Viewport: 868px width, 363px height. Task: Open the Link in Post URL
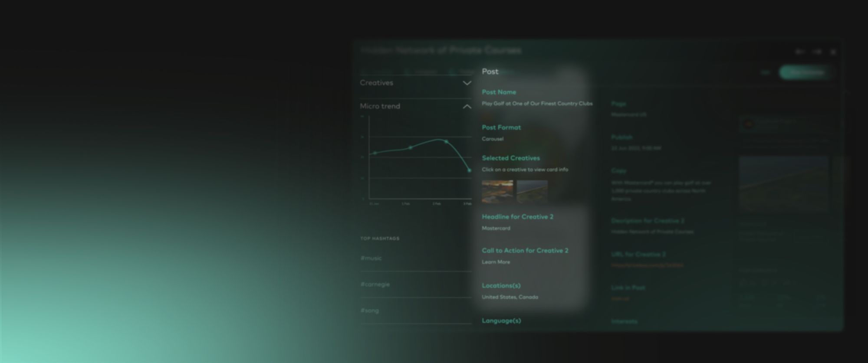(x=620, y=298)
